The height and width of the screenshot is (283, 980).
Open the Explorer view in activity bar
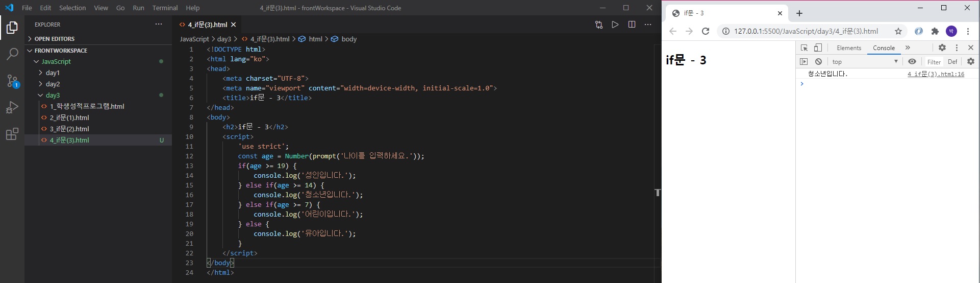pyautogui.click(x=12, y=28)
